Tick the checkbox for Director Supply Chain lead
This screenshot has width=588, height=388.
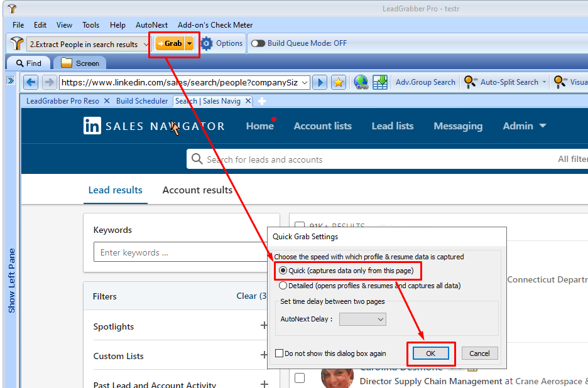point(300,378)
